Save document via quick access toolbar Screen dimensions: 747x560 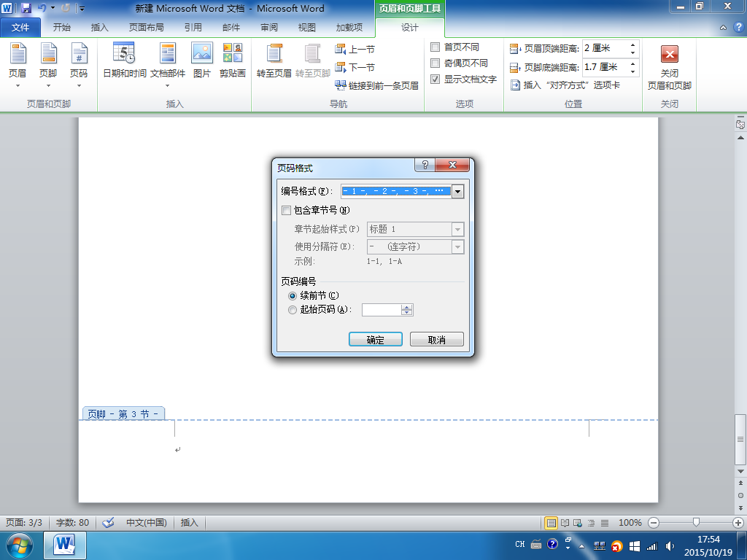click(x=26, y=8)
